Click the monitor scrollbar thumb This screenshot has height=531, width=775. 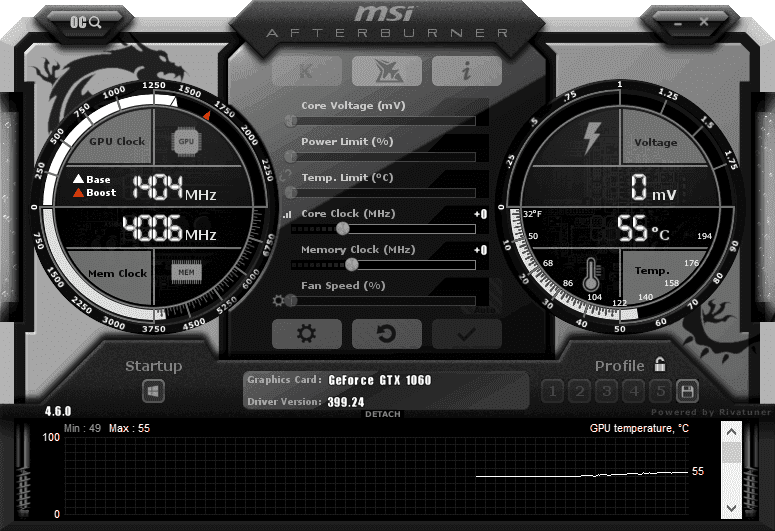732,452
